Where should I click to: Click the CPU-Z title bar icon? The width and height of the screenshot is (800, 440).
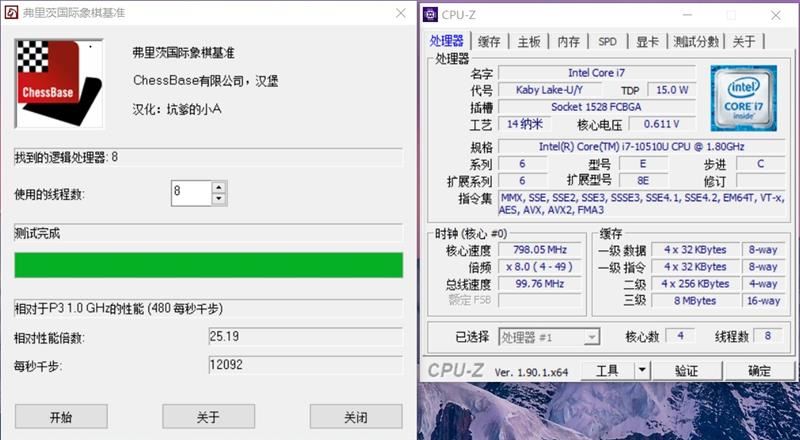click(431, 15)
